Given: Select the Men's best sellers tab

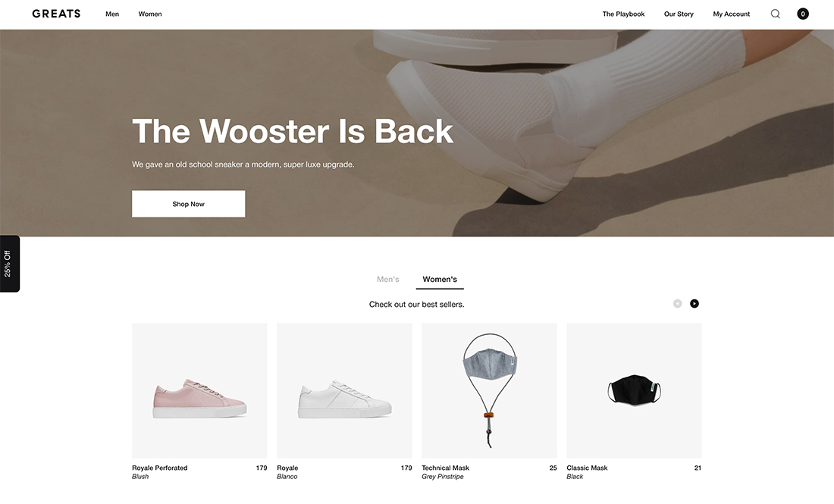Looking at the screenshot, I should point(387,279).
